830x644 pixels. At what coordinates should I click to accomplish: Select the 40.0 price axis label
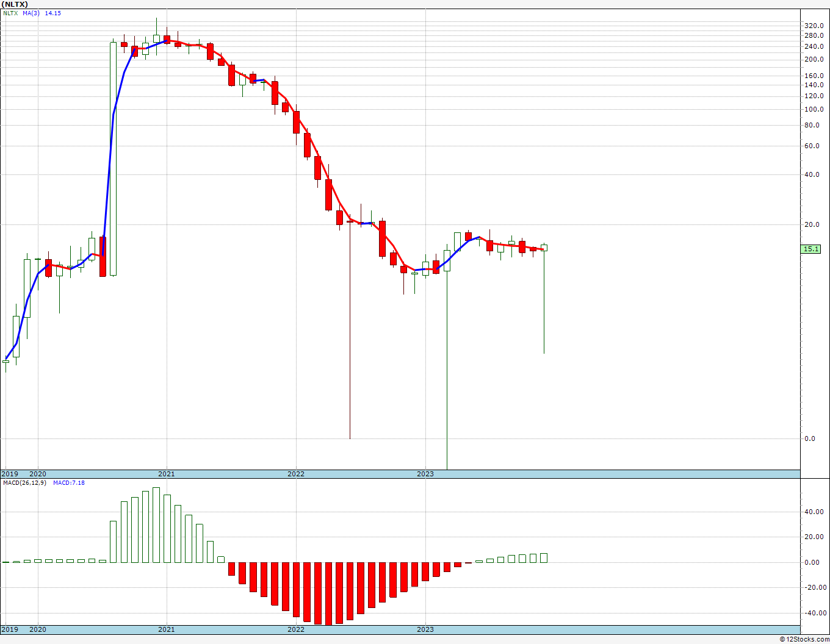pyautogui.click(x=812, y=175)
